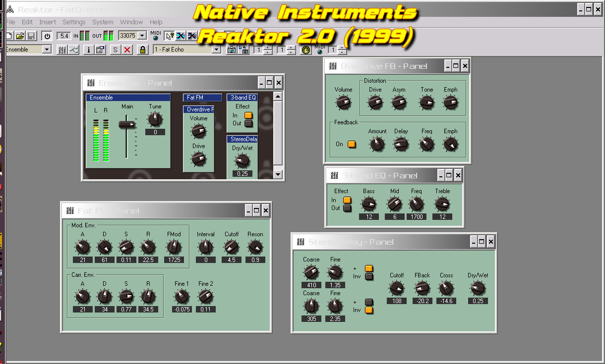Open the Window menu
The width and height of the screenshot is (605, 364).
click(x=131, y=22)
